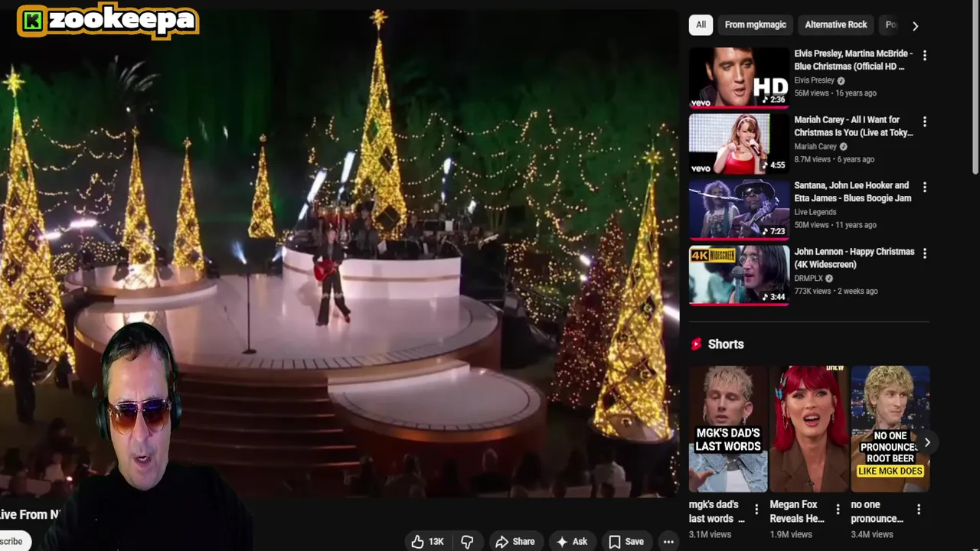The width and height of the screenshot is (980, 551).
Task: Open more actions ellipsis below video
Action: (668, 542)
